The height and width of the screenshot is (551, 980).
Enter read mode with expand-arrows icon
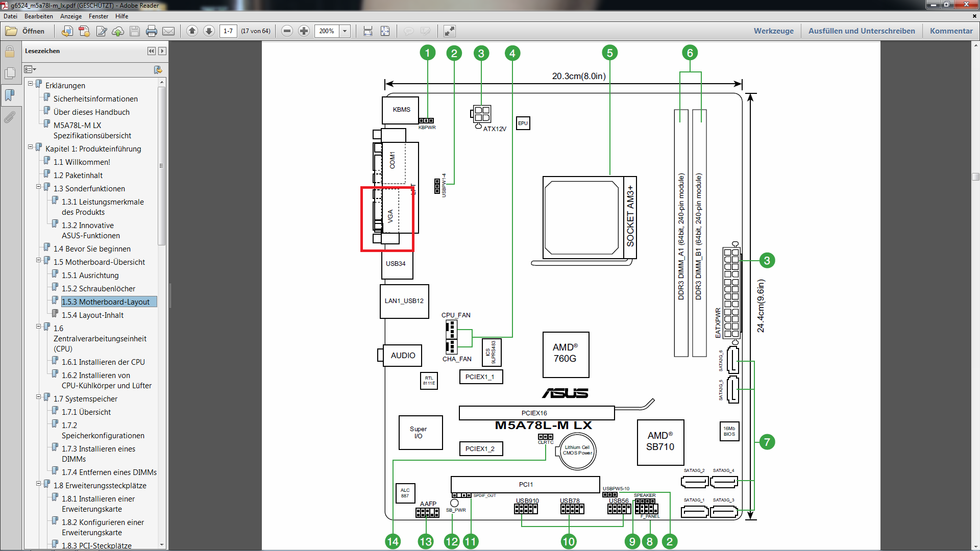449,31
